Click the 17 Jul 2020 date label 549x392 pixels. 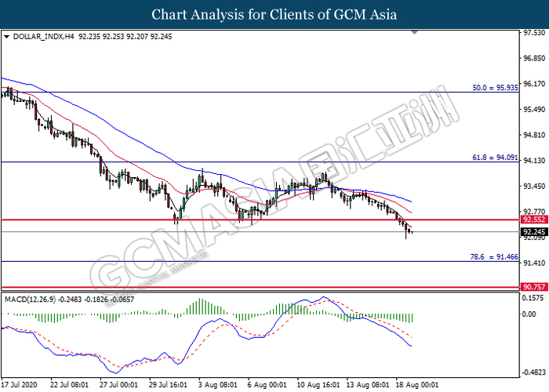tap(19, 385)
